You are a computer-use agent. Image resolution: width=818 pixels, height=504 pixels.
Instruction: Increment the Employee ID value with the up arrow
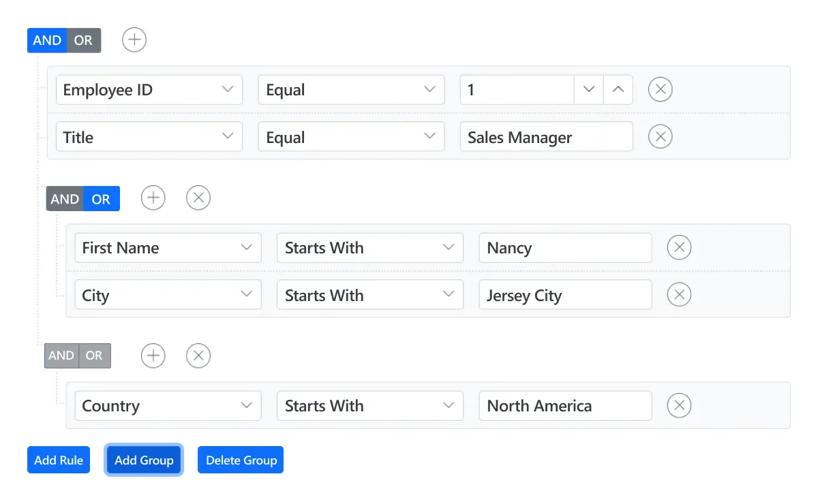[618, 89]
